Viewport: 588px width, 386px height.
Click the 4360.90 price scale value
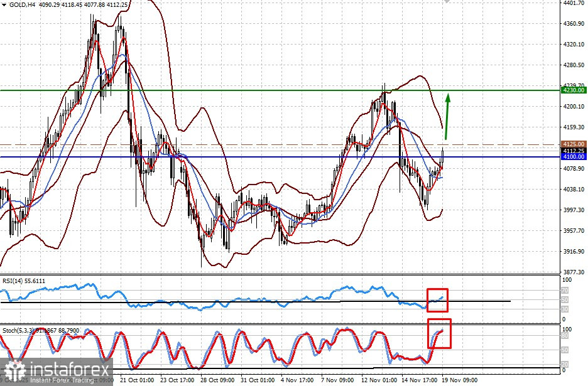click(574, 24)
